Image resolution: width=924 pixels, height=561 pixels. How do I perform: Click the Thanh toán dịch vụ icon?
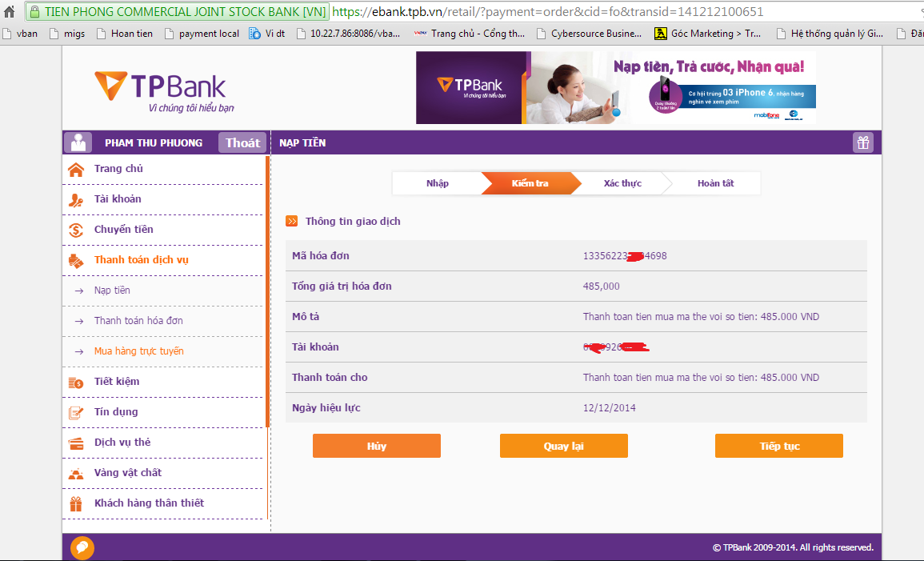pyautogui.click(x=76, y=260)
